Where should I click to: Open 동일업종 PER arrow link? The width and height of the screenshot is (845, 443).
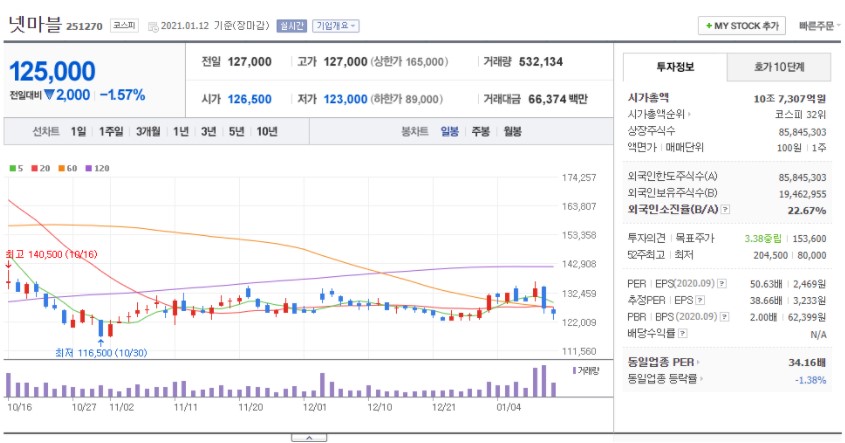pyautogui.click(x=698, y=363)
